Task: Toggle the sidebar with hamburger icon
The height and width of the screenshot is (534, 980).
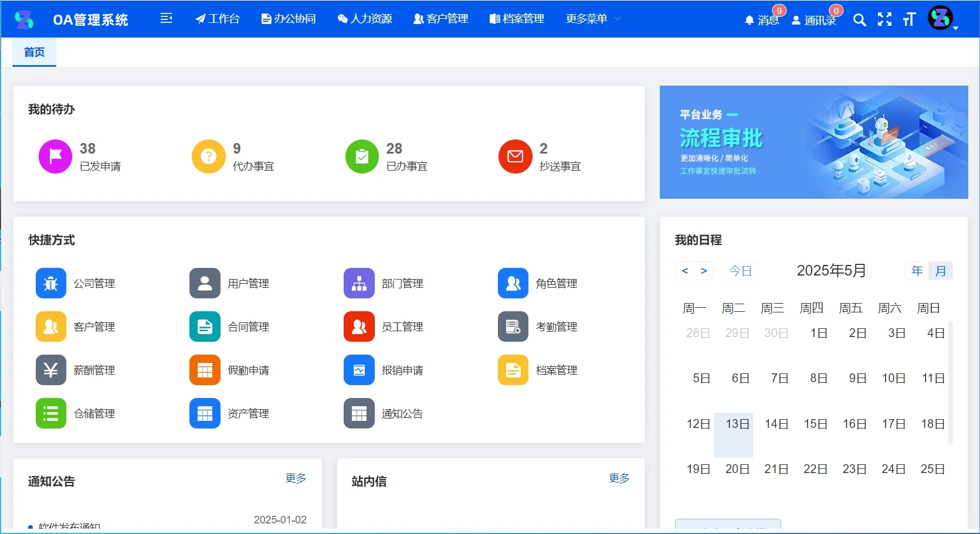Action: [x=167, y=18]
